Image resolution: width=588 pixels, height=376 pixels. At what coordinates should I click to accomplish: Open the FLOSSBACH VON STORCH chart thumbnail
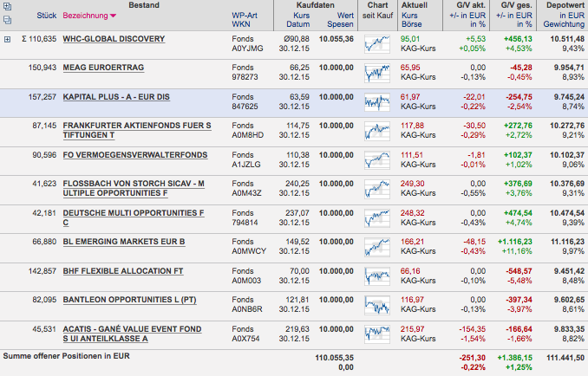(x=377, y=189)
